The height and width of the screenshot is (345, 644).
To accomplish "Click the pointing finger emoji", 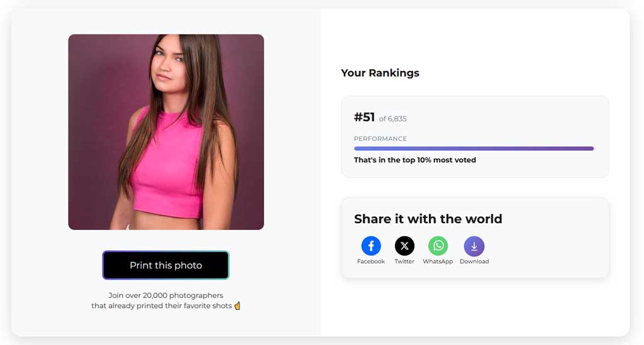I will point(237,305).
